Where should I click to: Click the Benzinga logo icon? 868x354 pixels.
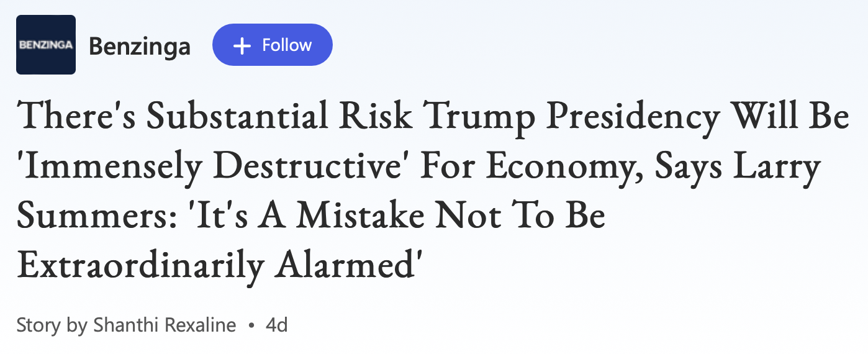(45, 45)
